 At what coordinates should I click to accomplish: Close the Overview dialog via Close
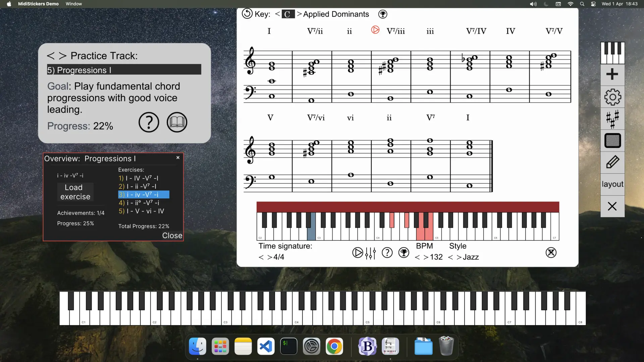pyautogui.click(x=172, y=235)
